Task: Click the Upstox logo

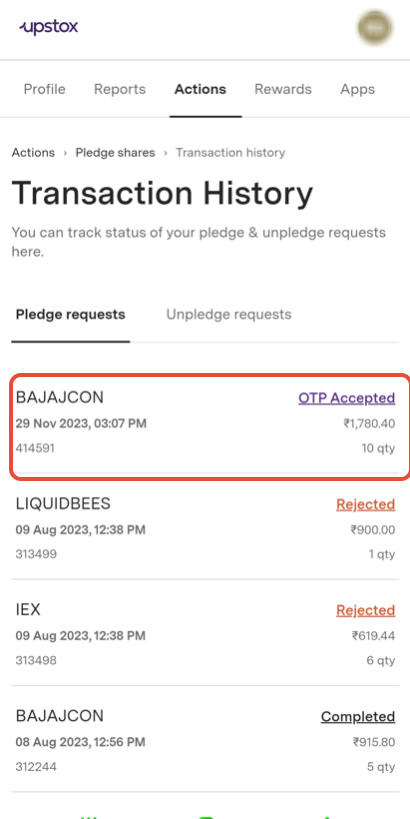Action: click(x=49, y=27)
